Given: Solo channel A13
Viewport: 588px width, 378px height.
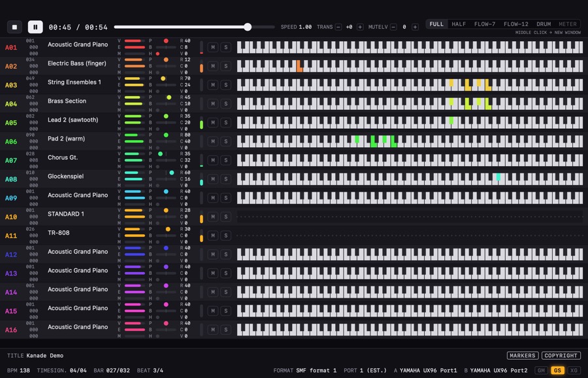Looking at the screenshot, I should [x=226, y=273].
